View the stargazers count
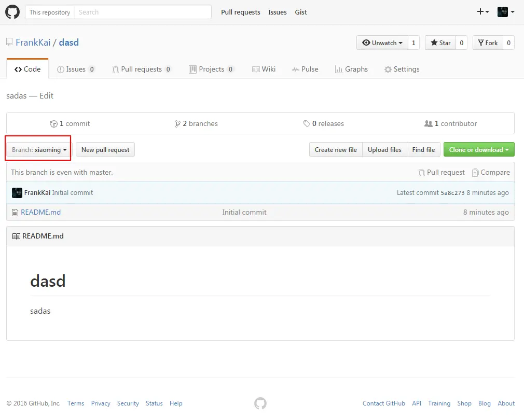 pos(462,43)
